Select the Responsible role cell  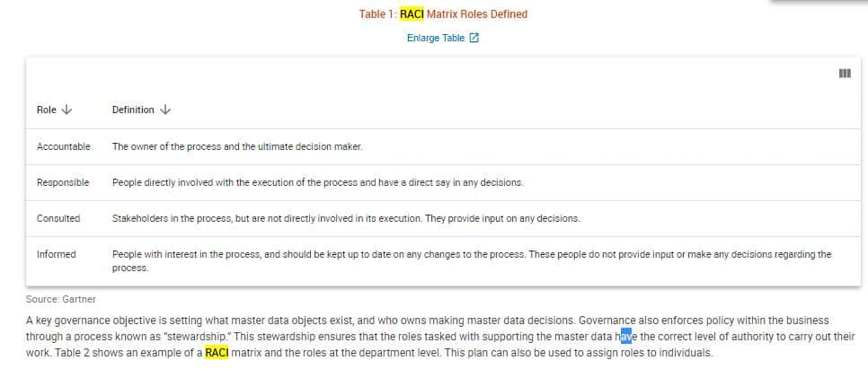coord(63,182)
